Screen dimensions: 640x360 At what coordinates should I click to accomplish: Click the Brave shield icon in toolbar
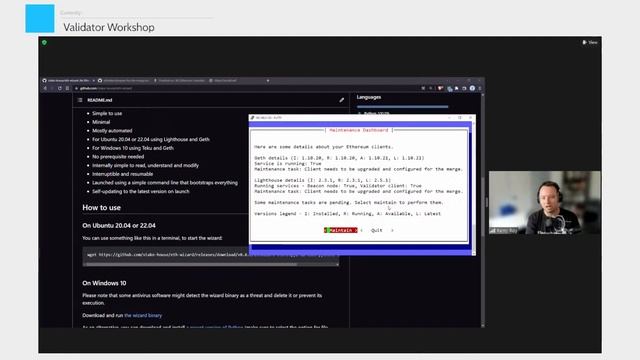[x=440, y=88]
